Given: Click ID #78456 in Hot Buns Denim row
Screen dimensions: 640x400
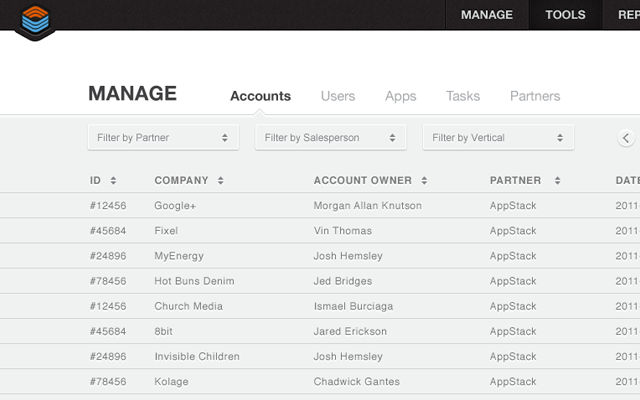Looking at the screenshot, I should (108, 281).
